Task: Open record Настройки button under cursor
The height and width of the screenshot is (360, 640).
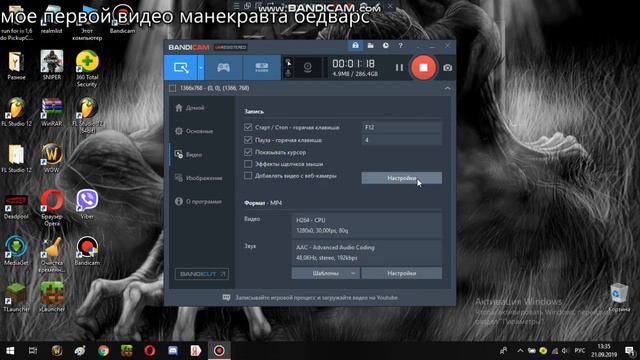Action: click(x=401, y=178)
